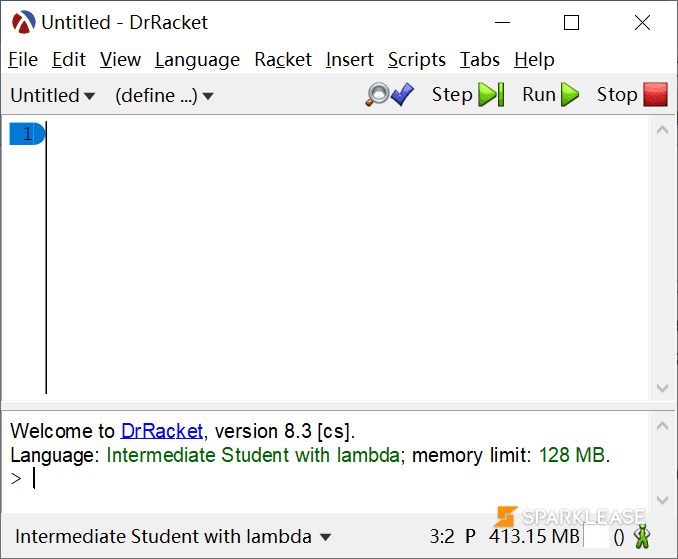Click the definitions scrollbar up arrow
The height and width of the screenshot is (559, 678).
[x=662, y=130]
